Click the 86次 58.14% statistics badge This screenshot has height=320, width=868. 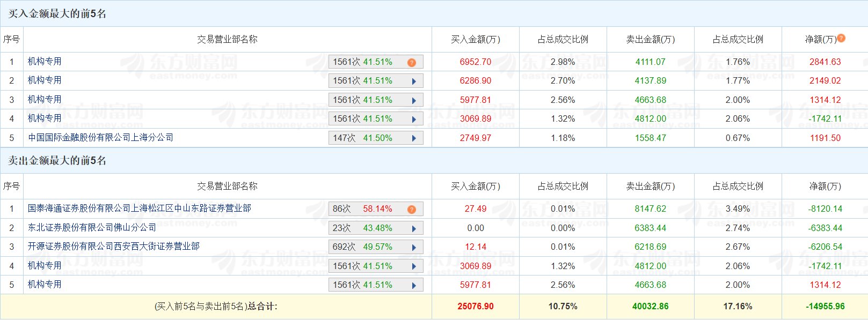(x=362, y=209)
